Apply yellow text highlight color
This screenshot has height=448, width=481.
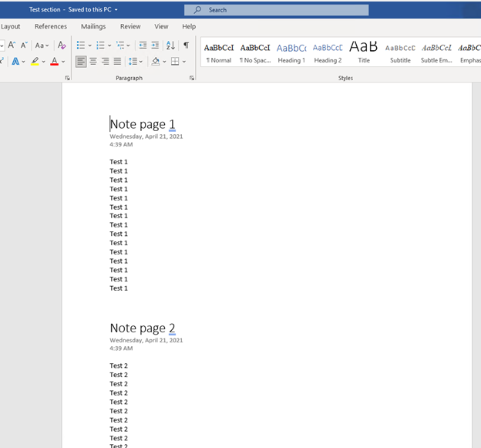pyautogui.click(x=35, y=62)
